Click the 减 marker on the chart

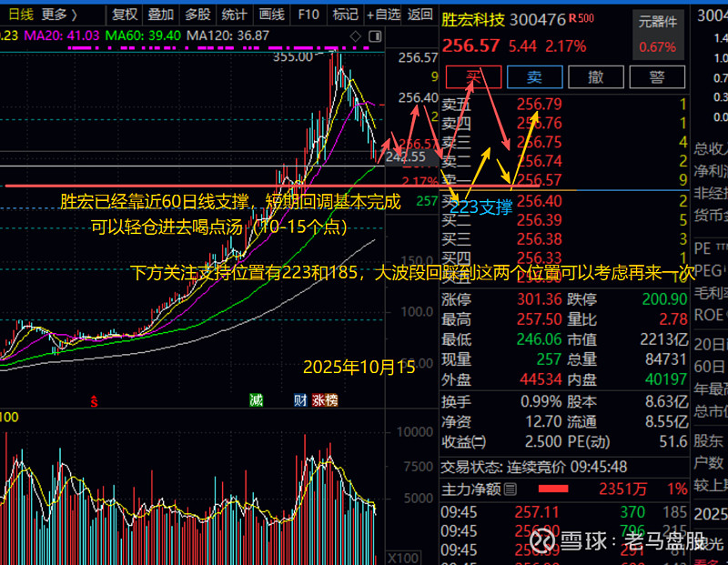coord(257,399)
